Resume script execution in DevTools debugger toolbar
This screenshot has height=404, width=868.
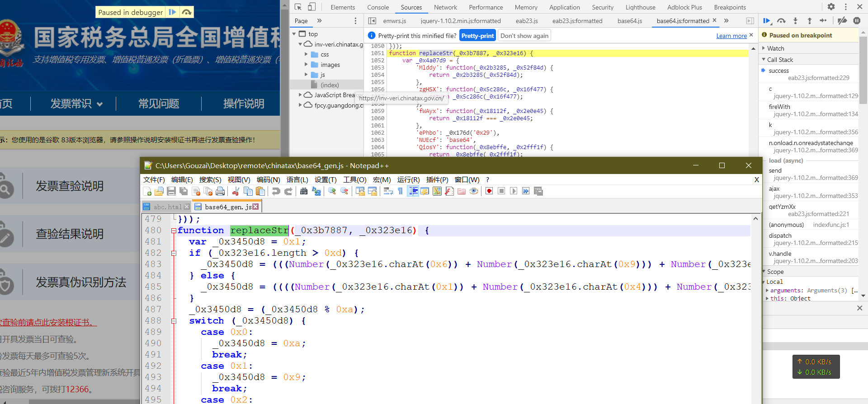tap(767, 21)
